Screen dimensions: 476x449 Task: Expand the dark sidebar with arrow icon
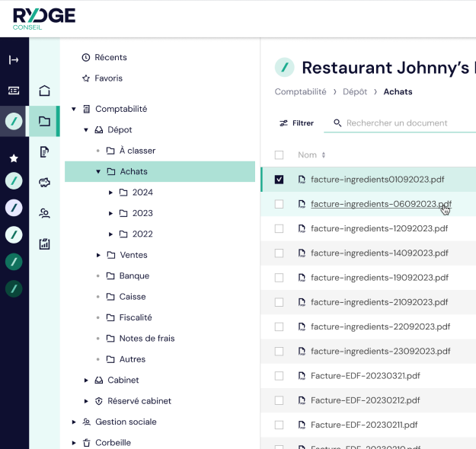pyautogui.click(x=14, y=60)
